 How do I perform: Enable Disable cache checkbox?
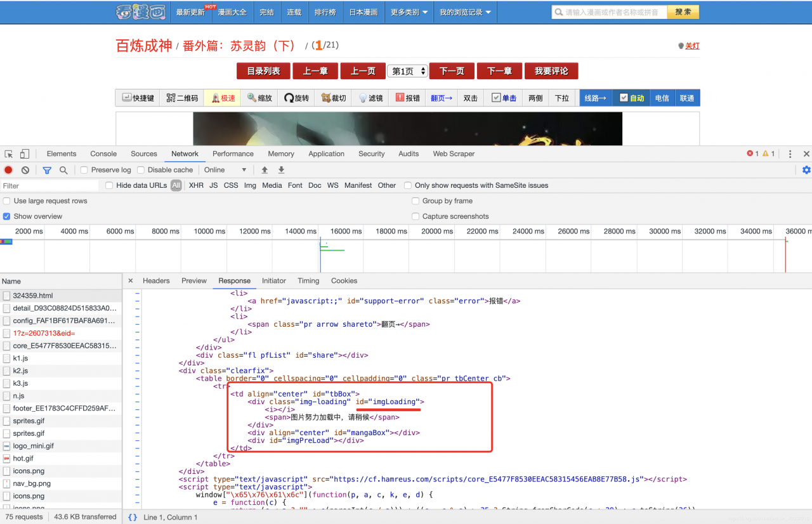pyautogui.click(x=141, y=170)
